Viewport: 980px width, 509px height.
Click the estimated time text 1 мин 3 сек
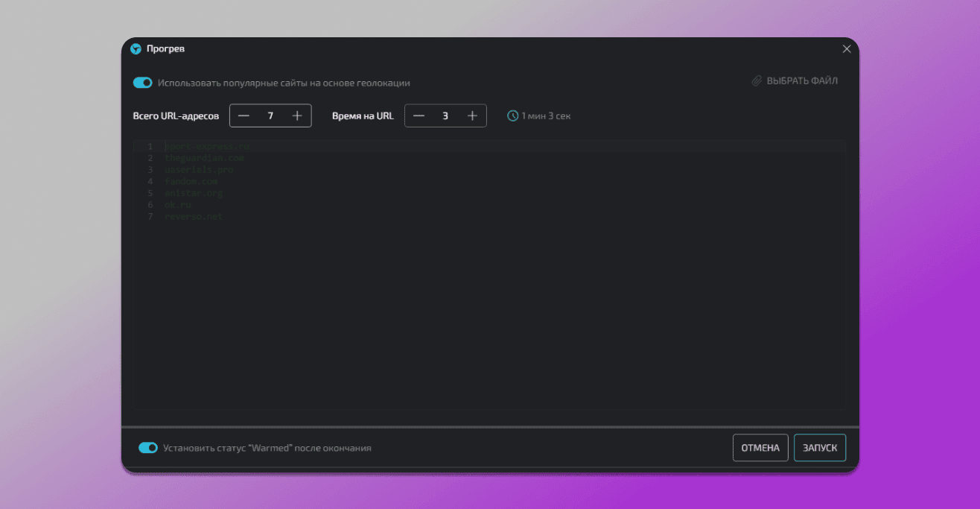(546, 116)
